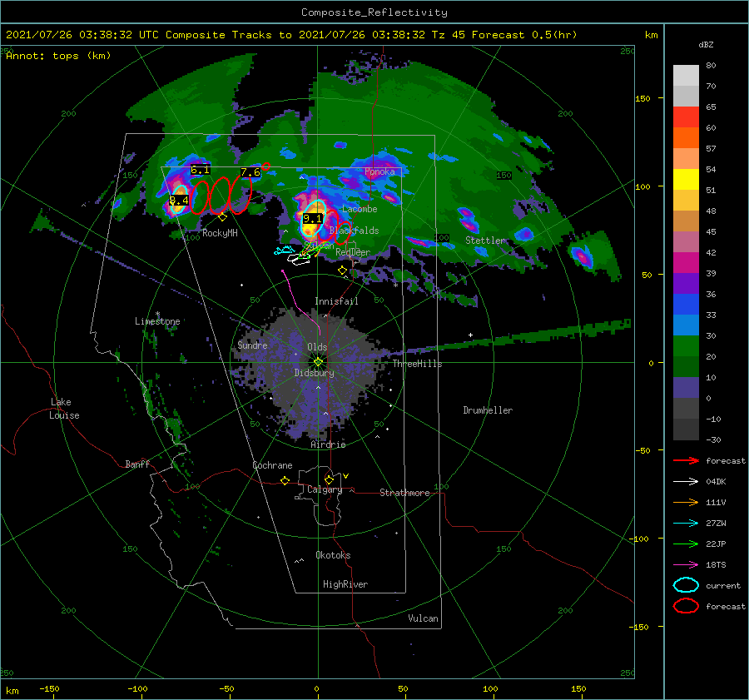The image size is (749, 700).
Task: Click the red forecast arrow in legend
Action: click(686, 460)
